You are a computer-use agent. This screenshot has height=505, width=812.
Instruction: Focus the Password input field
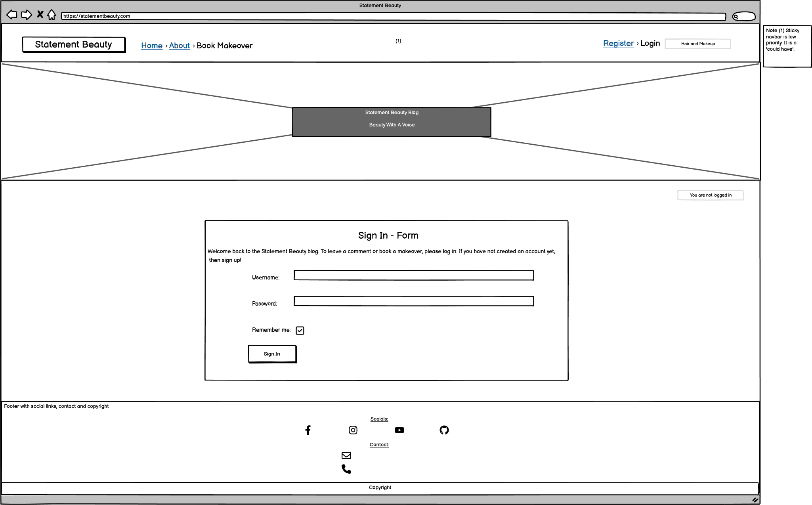[x=414, y=301]
